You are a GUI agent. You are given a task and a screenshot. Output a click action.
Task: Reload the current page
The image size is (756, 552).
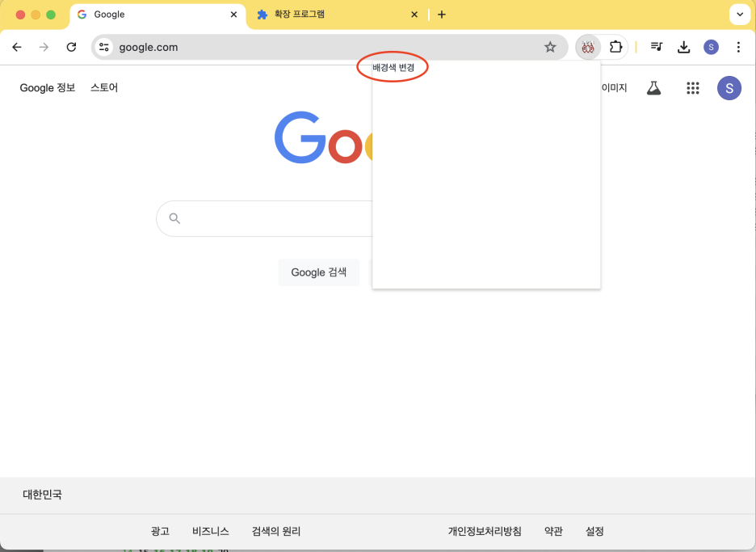(x=71, y=47)
